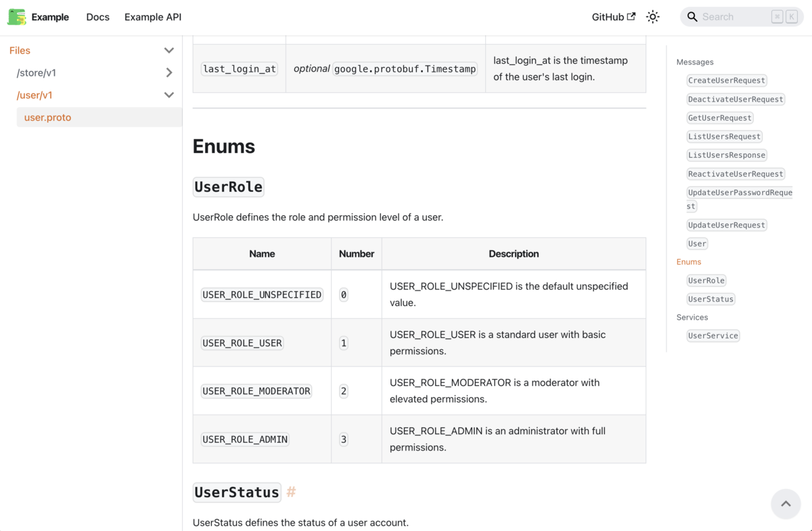
Task: Select user.proto in the file sidebar
Action: pos(47,117)
